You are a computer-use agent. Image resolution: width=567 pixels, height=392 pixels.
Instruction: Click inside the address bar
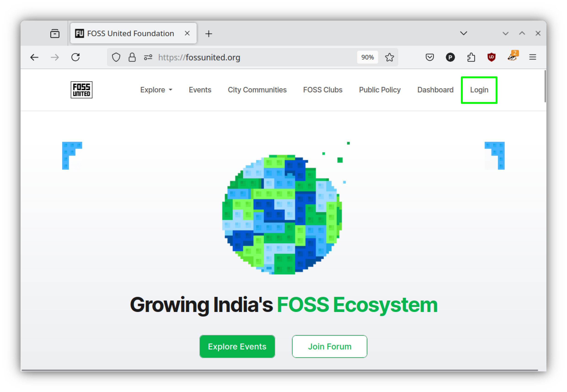pyautogui.click(x=246, y=57)
